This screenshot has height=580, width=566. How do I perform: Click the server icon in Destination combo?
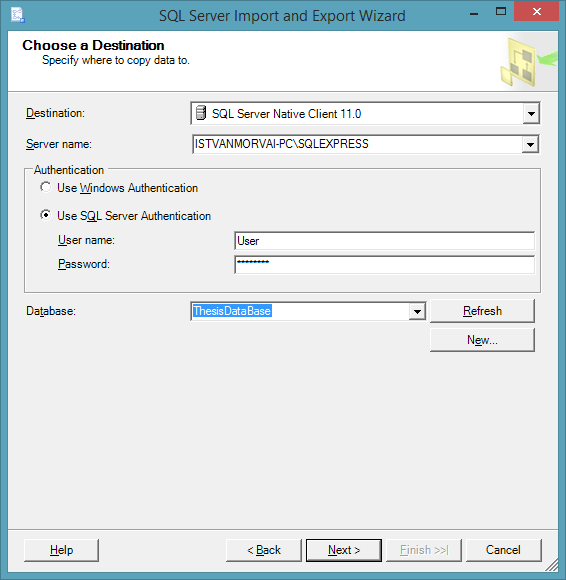pos(201,113)
